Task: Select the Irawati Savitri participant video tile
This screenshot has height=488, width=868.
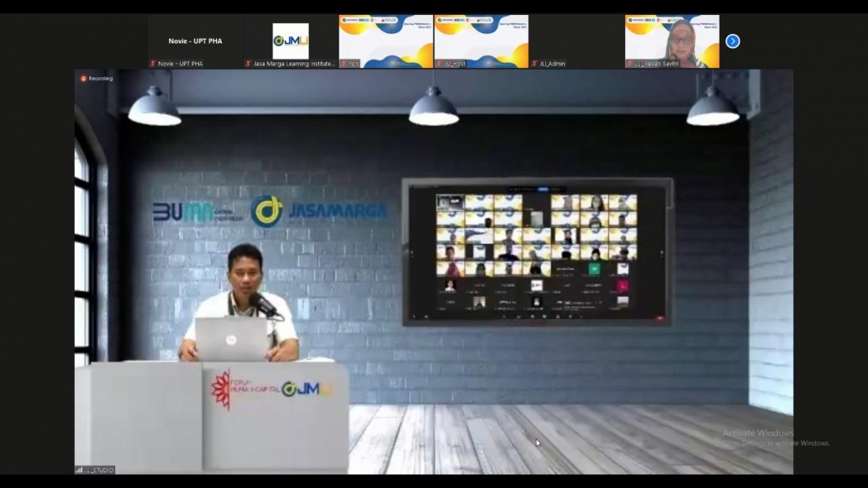Action: click(x=672, y=42)
